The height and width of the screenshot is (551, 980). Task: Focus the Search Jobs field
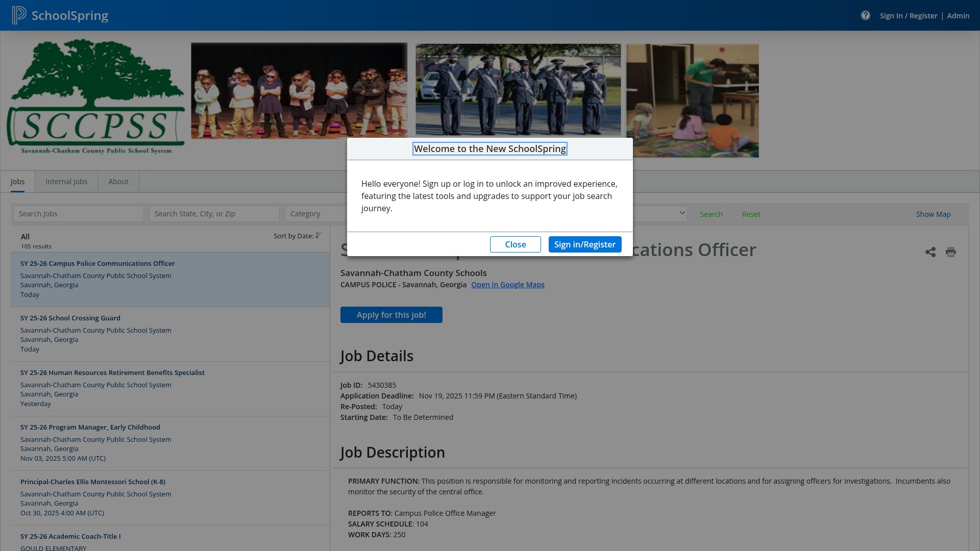79,214
